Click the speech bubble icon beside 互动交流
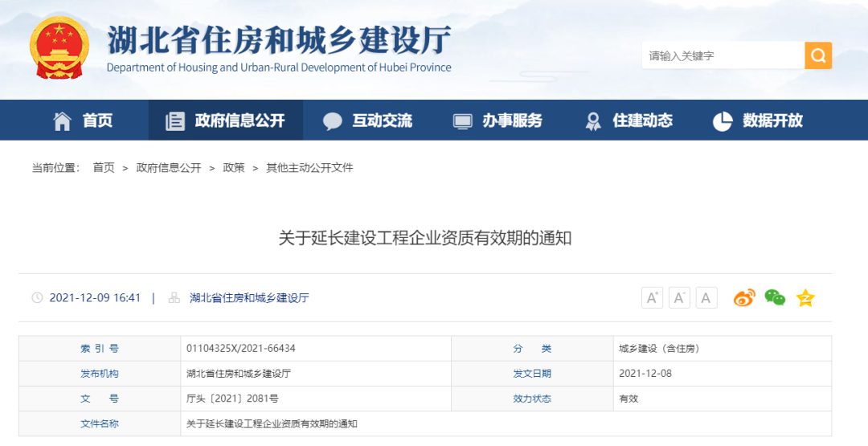868x446 pixels. (332, 121)
